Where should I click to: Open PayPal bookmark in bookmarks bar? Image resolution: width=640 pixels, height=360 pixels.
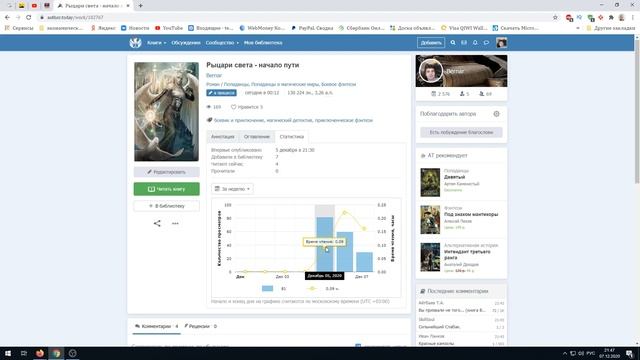(x=312, y=28)
